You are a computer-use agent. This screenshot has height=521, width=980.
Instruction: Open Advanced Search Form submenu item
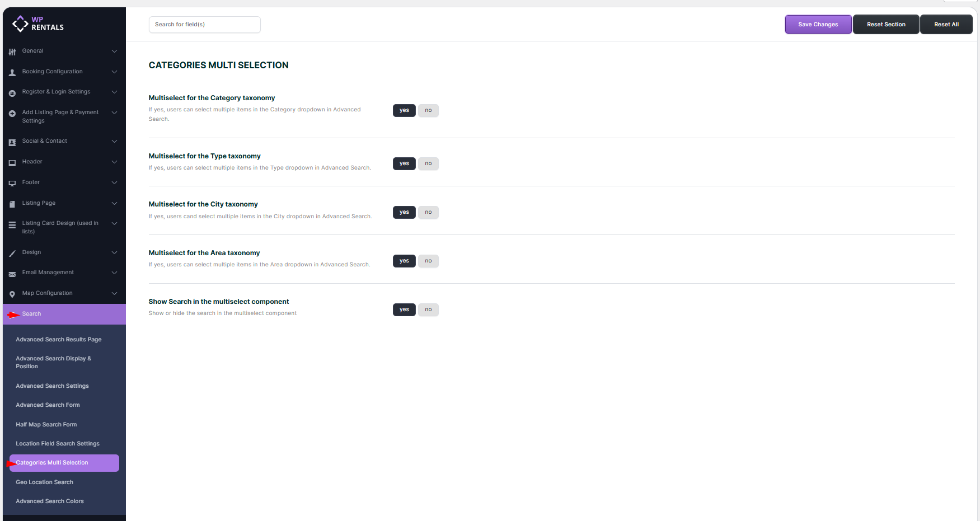pos(48,405)
